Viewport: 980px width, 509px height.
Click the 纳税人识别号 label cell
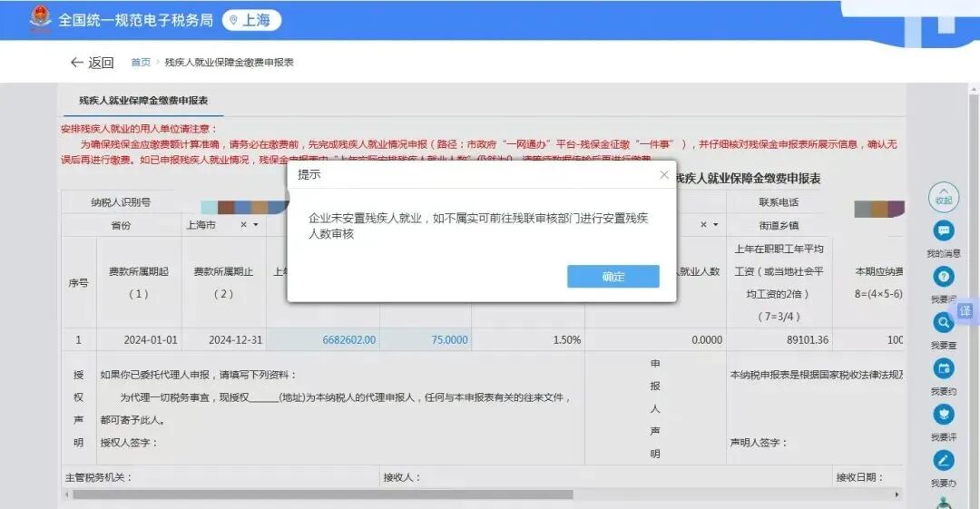pyautogui.click(x=121, y=202)
